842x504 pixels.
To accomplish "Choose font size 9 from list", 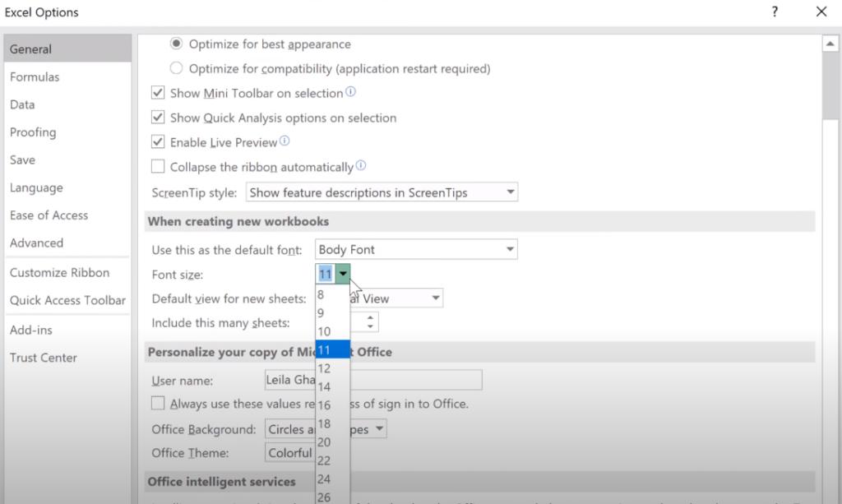I will click(x=332, y=312).
